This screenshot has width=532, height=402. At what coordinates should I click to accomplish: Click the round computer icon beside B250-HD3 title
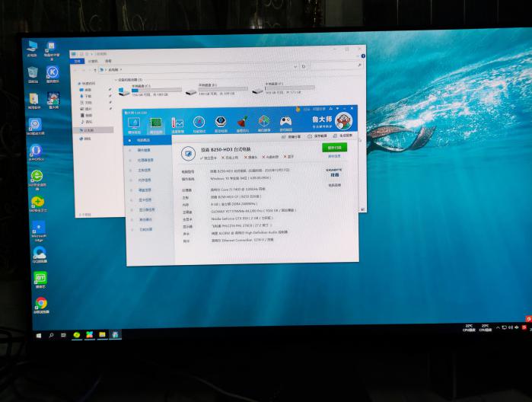[x=188, y=154]
